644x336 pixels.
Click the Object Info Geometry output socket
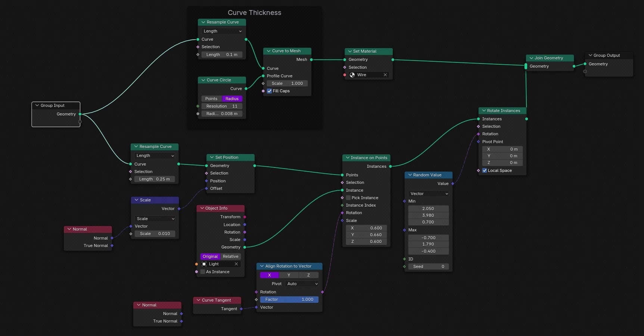tap(245, 247)
